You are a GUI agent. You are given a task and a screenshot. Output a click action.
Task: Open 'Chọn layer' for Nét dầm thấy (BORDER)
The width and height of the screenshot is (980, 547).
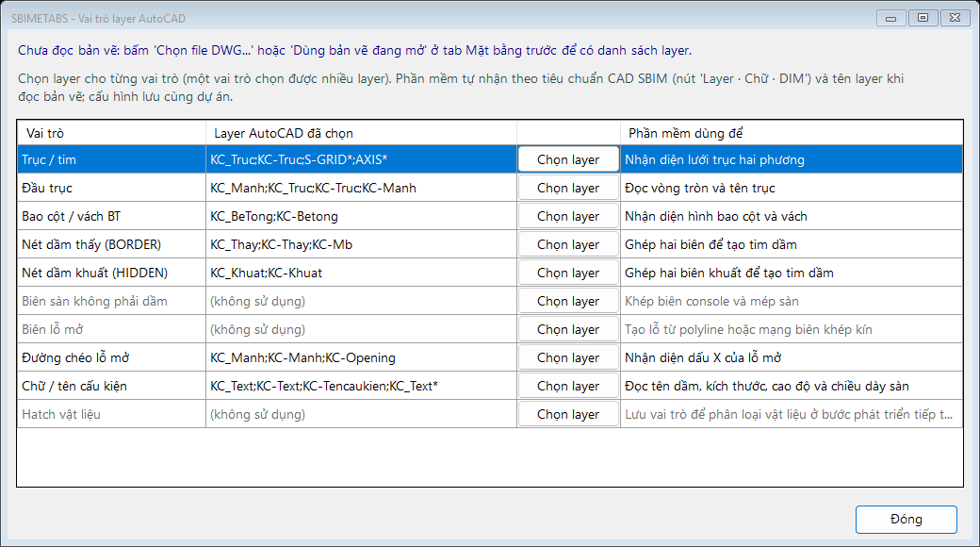pos(568,244)
